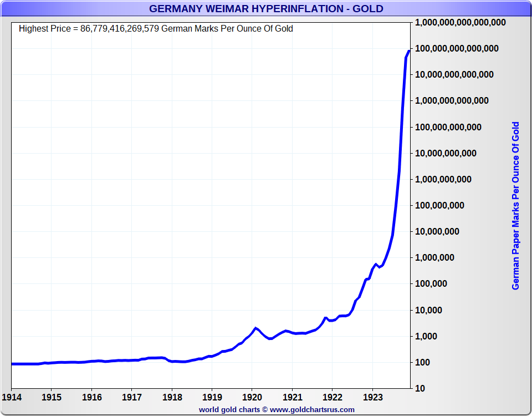Pick the 1918 year on the x-axis

click(x=172, y=397)
